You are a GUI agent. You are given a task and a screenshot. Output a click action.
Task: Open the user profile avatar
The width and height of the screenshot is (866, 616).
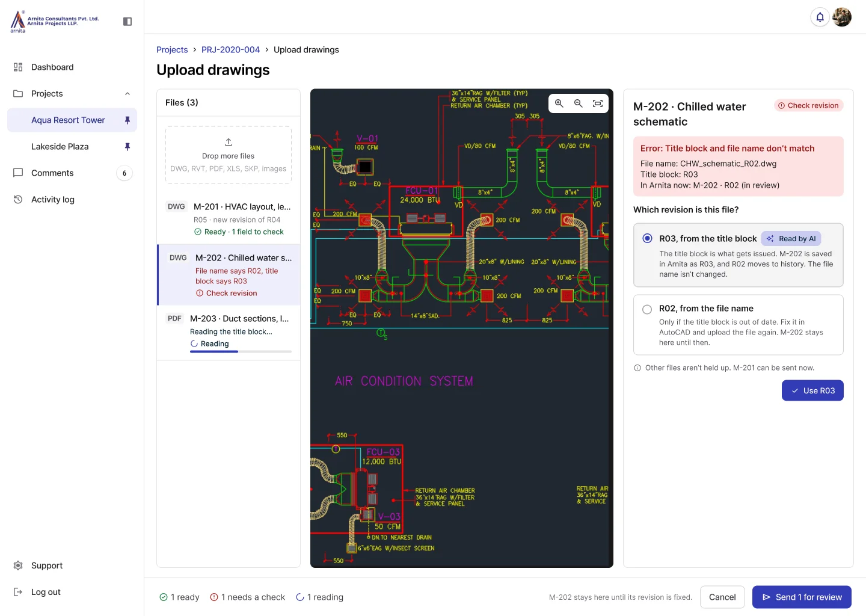[842, 17]
